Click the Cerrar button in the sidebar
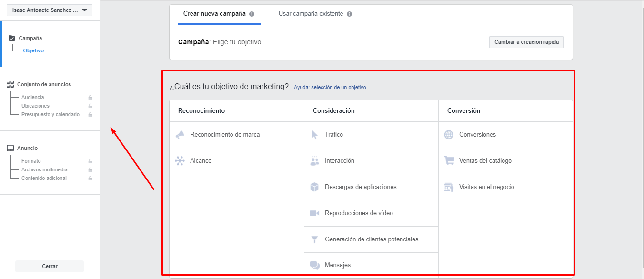 pos(50,266)
